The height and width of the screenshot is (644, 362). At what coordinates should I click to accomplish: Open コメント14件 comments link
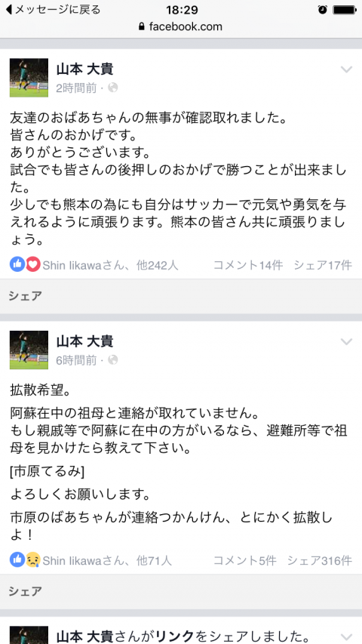pyautogui.click(x=248, y=265)
